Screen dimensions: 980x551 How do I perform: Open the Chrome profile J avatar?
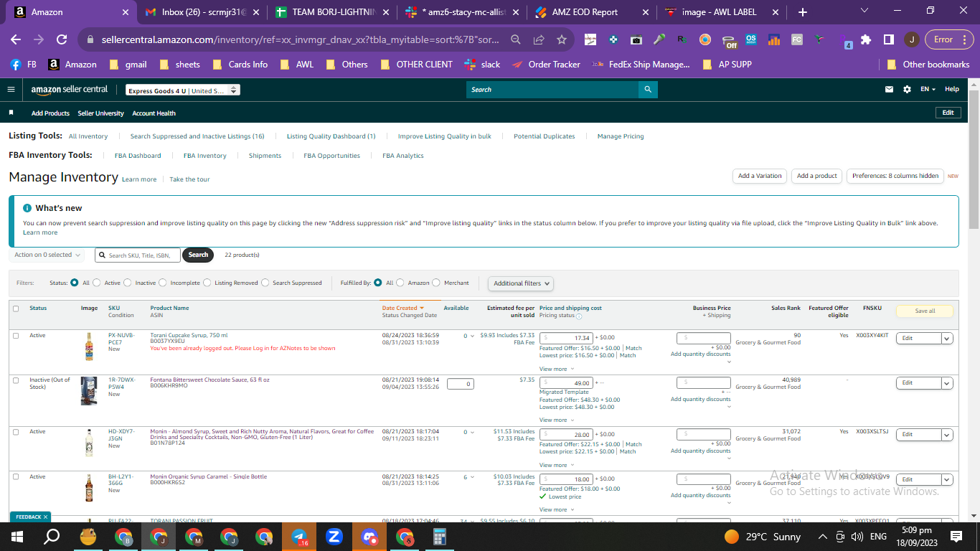pos(911,39)
